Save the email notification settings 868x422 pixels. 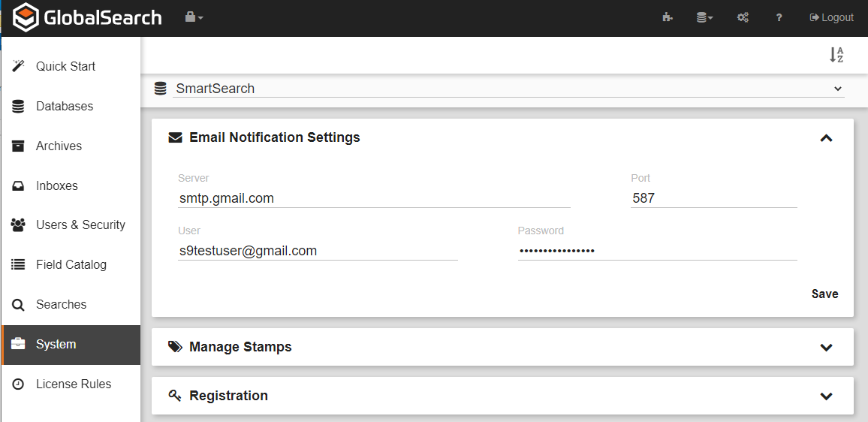pos(824,294)
